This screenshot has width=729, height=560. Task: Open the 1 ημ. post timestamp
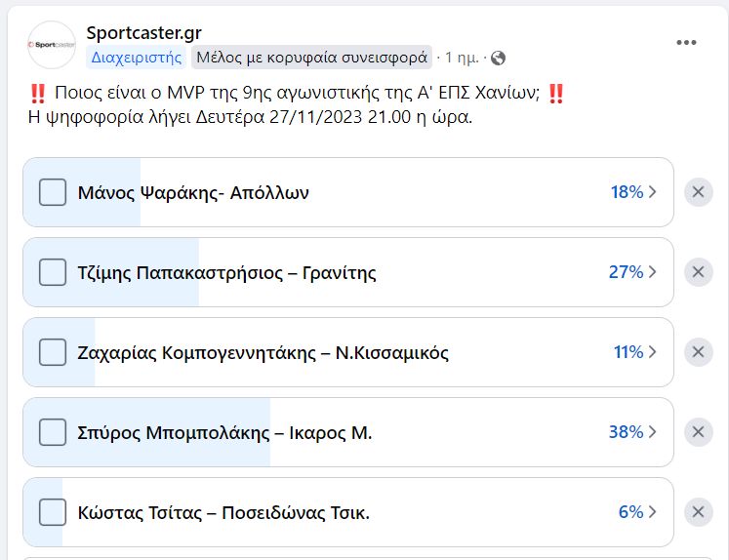[462, 58]
